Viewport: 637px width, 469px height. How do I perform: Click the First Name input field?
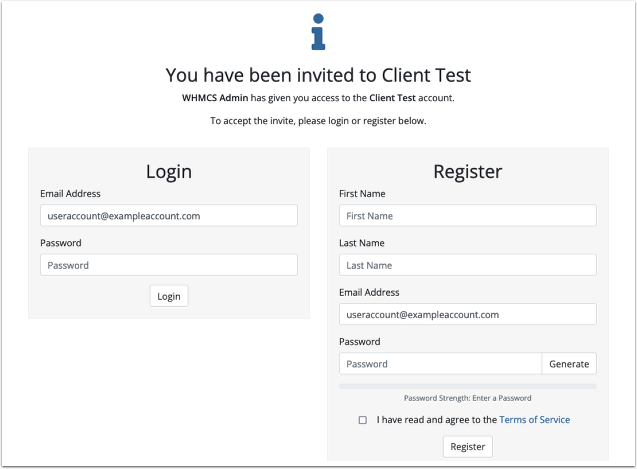pos(467,215)
